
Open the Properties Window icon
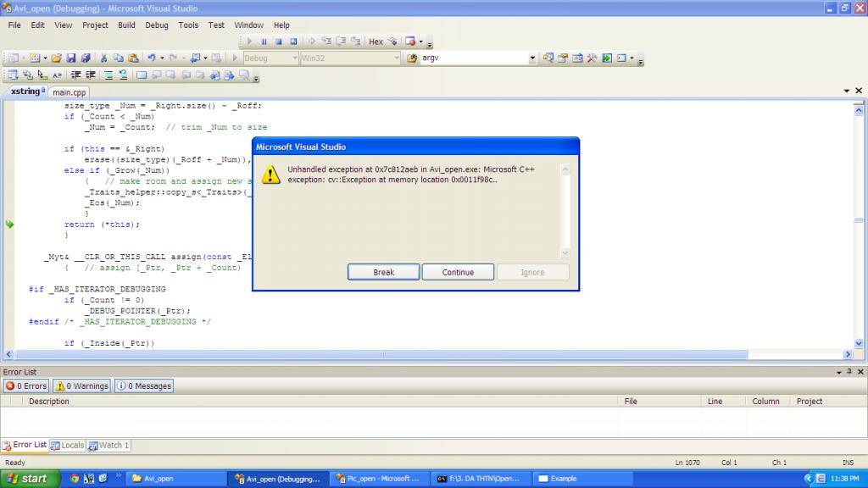(563, 58)
